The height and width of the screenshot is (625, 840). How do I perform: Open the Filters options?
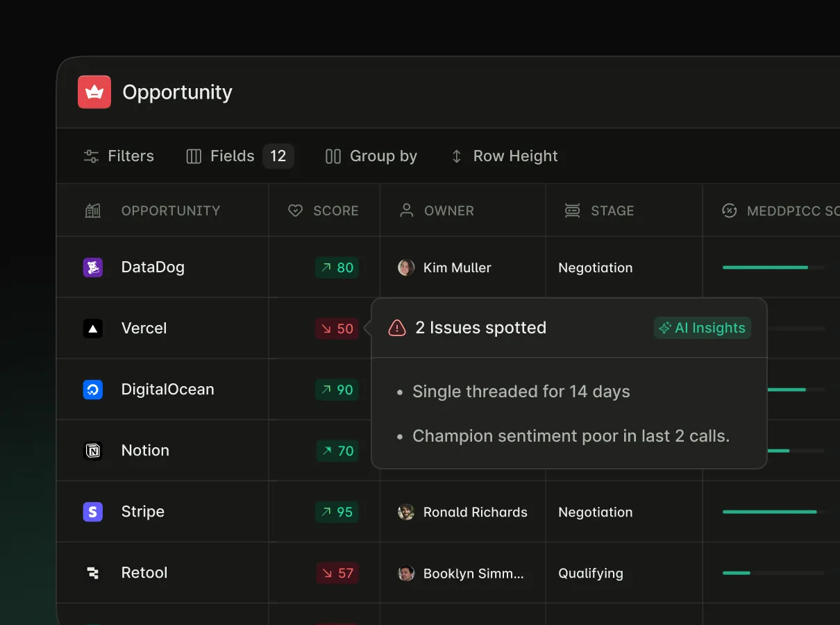pyautogui.click(x=119, y=156)
